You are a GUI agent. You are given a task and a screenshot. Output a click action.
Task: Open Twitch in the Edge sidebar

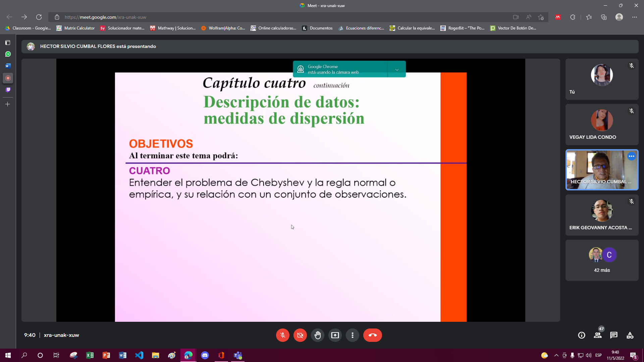(x=8, y=90)
